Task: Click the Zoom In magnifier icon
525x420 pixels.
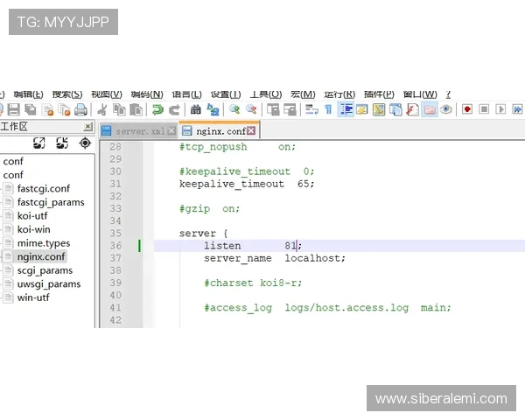Action: click(x=234, y=109)
